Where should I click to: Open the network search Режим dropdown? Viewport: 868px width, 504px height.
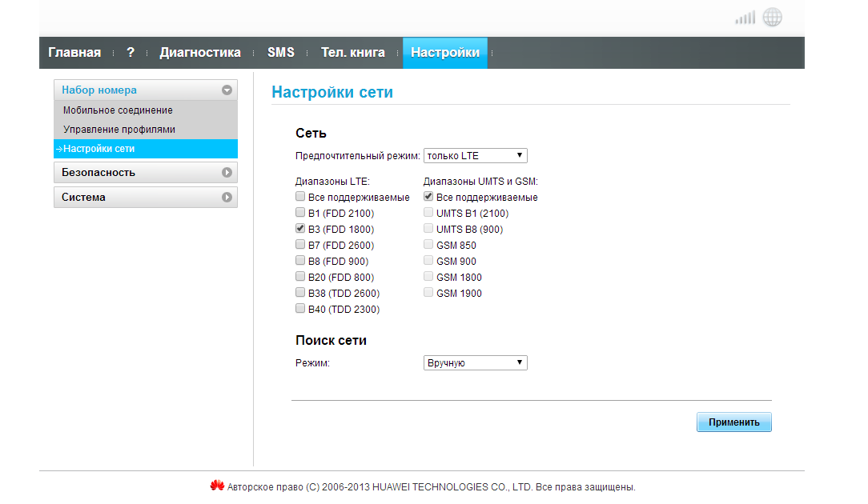[x=475, y=363]
